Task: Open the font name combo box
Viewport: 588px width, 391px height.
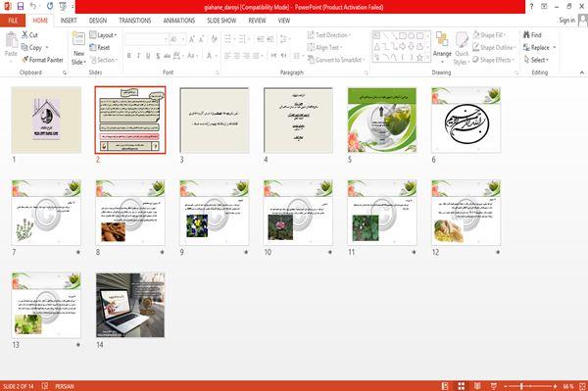Action: coord(146,39)
